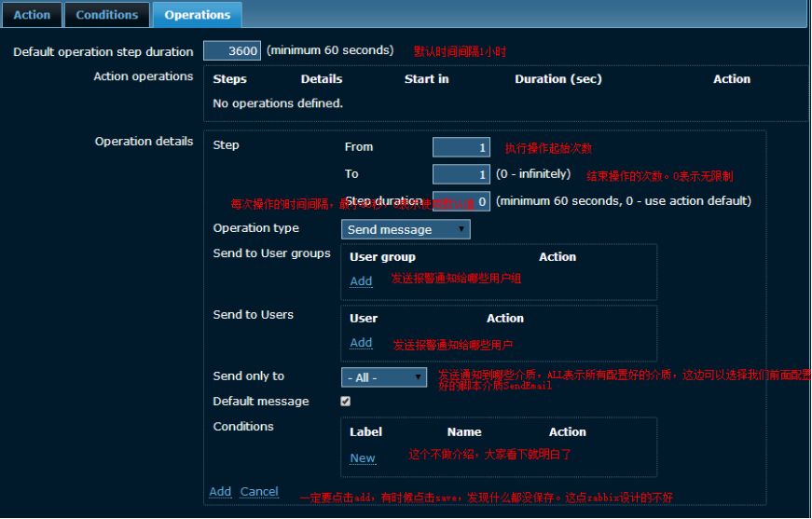Click Add under Send to User groups
Image resolution: width=812 pixels, height=519 pixels.
(x=361, y=281)
